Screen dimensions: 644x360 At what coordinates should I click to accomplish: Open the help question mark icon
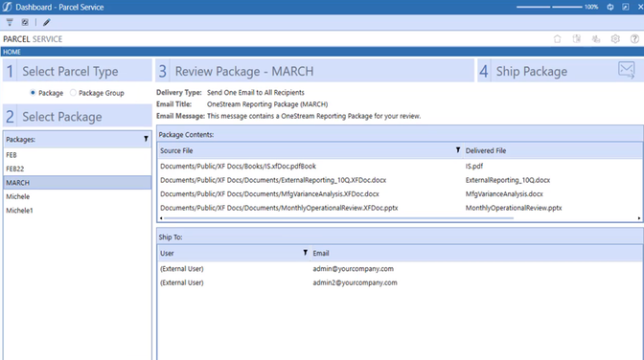pos(634,39)
